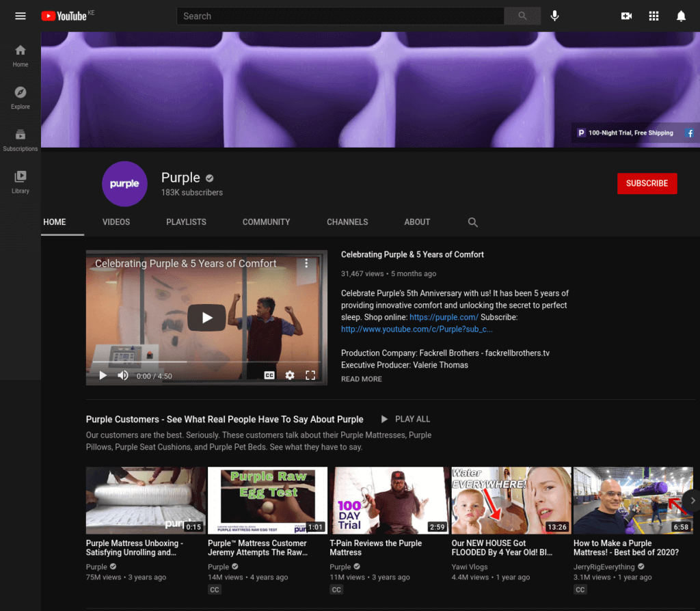The height and width of the screenshot is (611, 700).
Task: Click the featured video overlay title
Action: coord(186,263)
